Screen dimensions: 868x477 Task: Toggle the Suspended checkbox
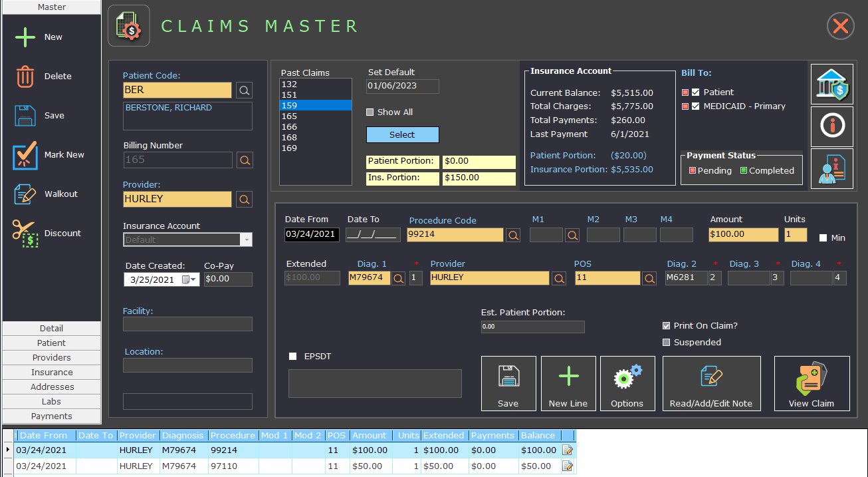pos(666,342)
